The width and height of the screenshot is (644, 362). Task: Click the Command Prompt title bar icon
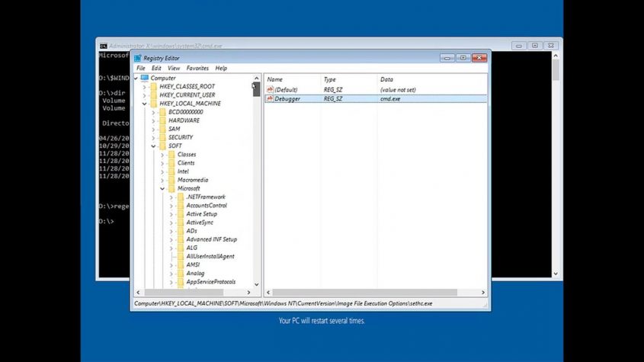[x=104, y=46]
